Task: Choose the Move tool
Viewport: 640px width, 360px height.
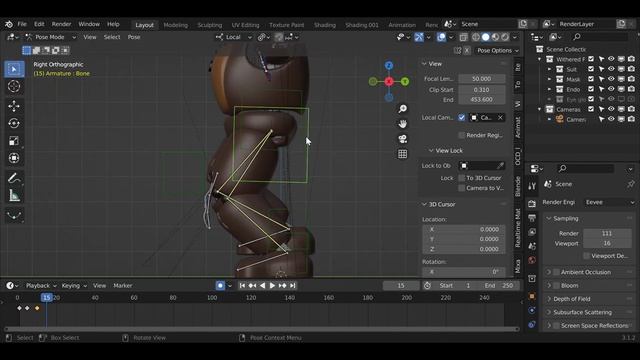Action: [x=14, y=106]
